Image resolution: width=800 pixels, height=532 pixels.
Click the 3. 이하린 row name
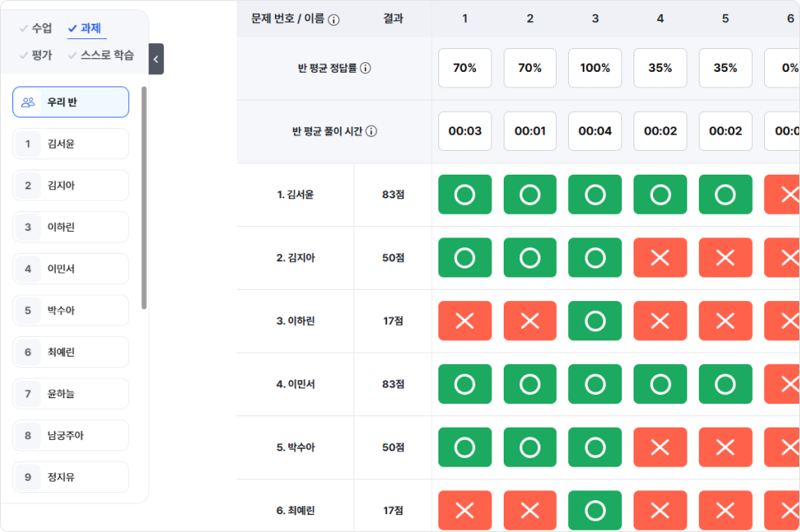[296, 321]
